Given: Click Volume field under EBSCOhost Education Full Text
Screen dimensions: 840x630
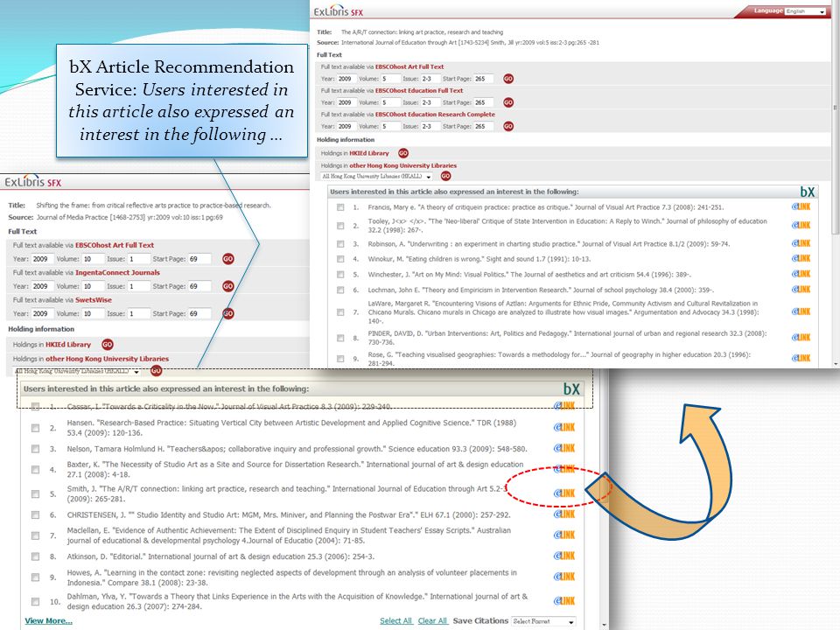Looking at the screenshot, I should pos(390,102).
